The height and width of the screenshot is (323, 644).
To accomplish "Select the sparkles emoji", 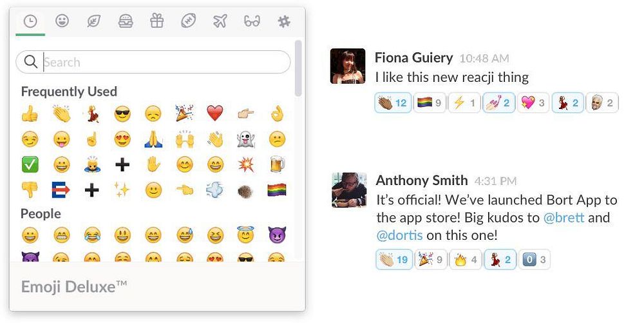I will [122, 190].
